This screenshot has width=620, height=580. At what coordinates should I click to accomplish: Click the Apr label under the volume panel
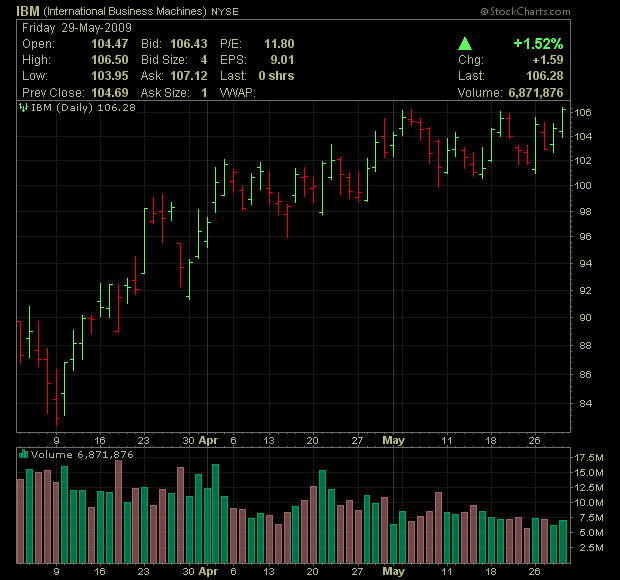(x=208, y=571)
